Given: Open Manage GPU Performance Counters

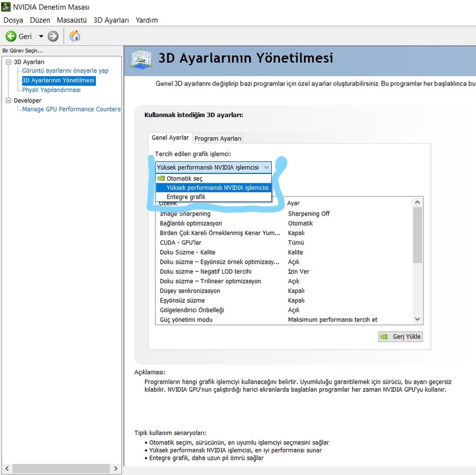Looking at the screenshot, I should click(71, 109).
